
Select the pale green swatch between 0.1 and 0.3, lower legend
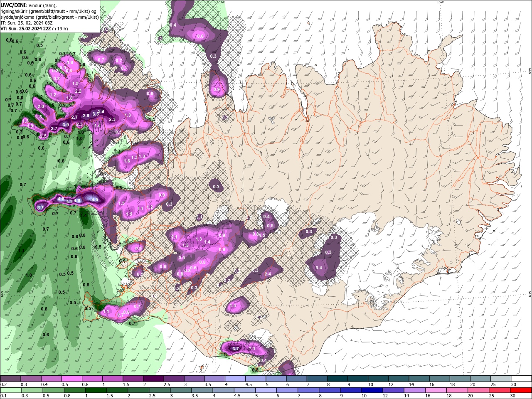click(10, 390)
